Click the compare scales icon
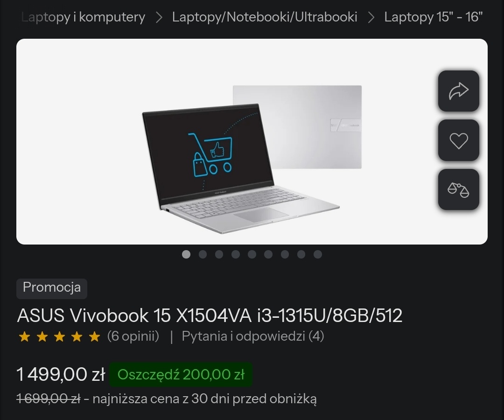Viewport: 504px width, 420px height. click(459, 189)
